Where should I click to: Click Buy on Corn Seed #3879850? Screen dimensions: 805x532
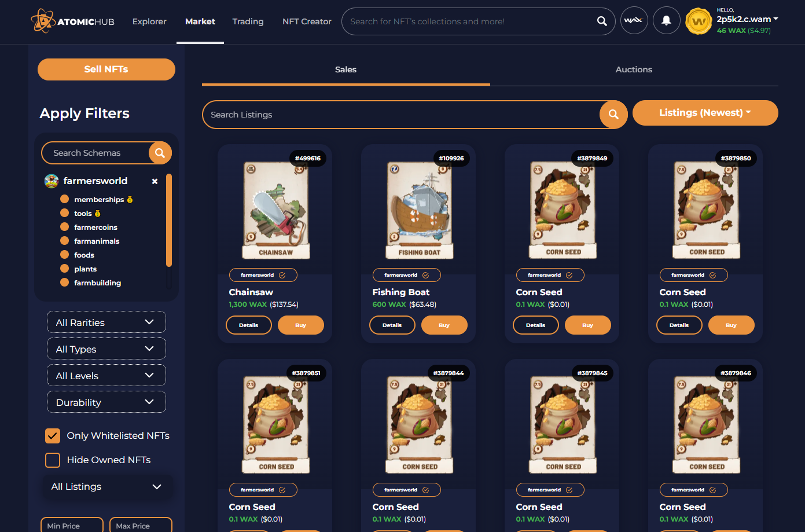click(x=731, y=325)
